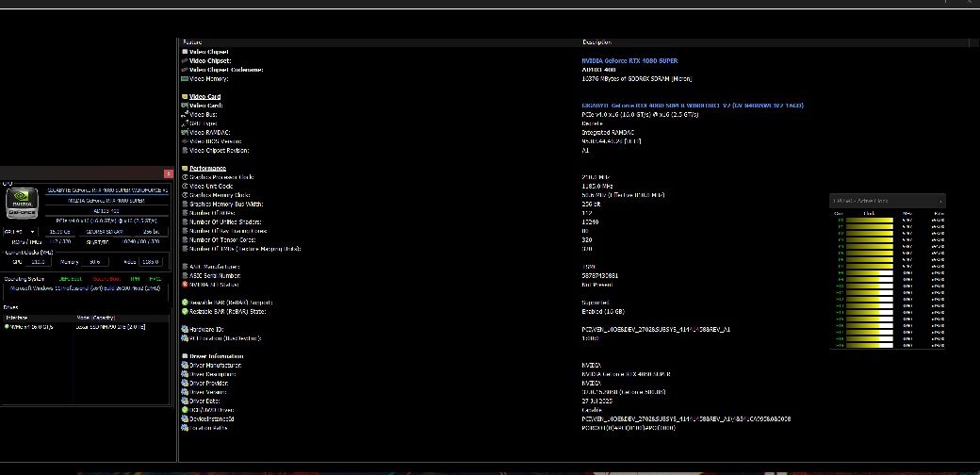Screen dimensions: 980x475
Task: Select the DeviceInstanceId row label
Action: pos(211,418)
